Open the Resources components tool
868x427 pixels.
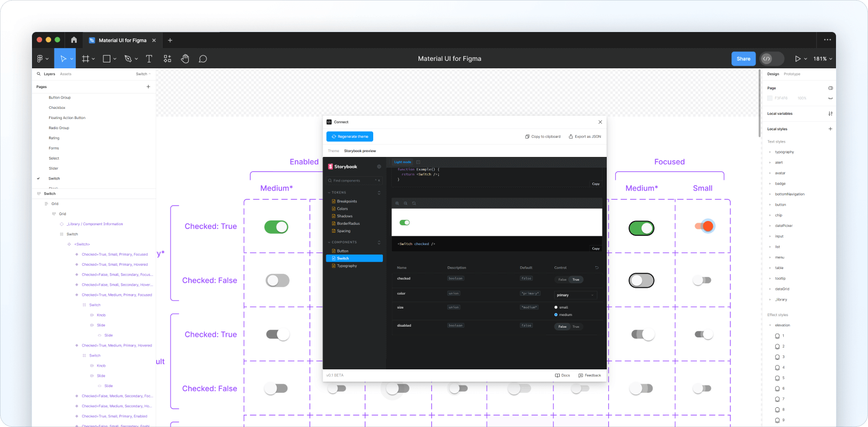(167, 59)
